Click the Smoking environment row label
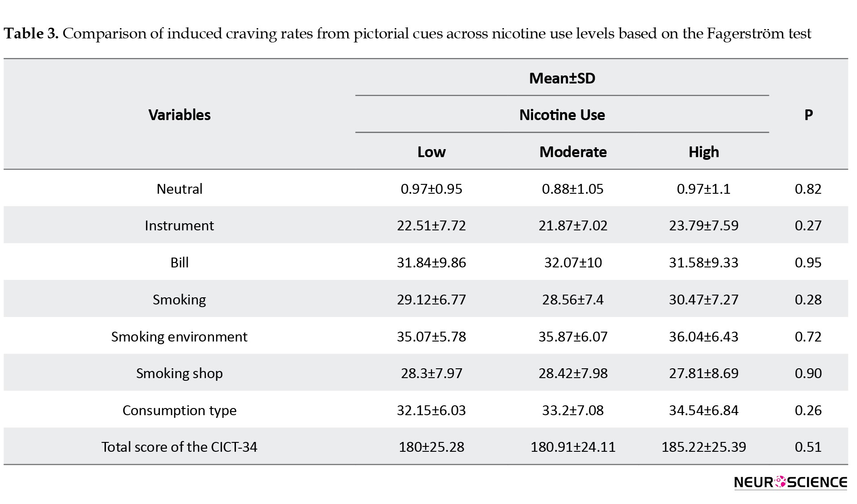 coord(180,337)
